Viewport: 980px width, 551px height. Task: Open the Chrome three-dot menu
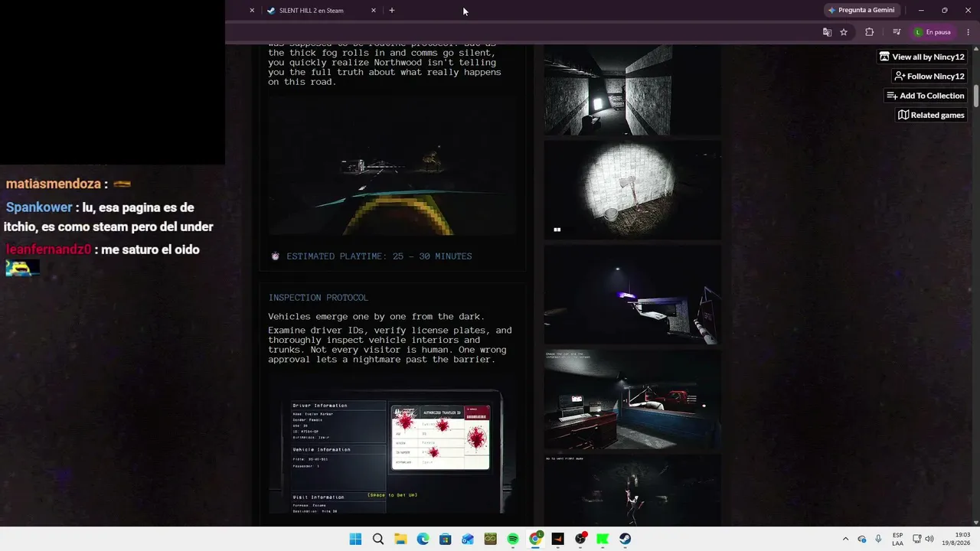[x=968, y=32]
